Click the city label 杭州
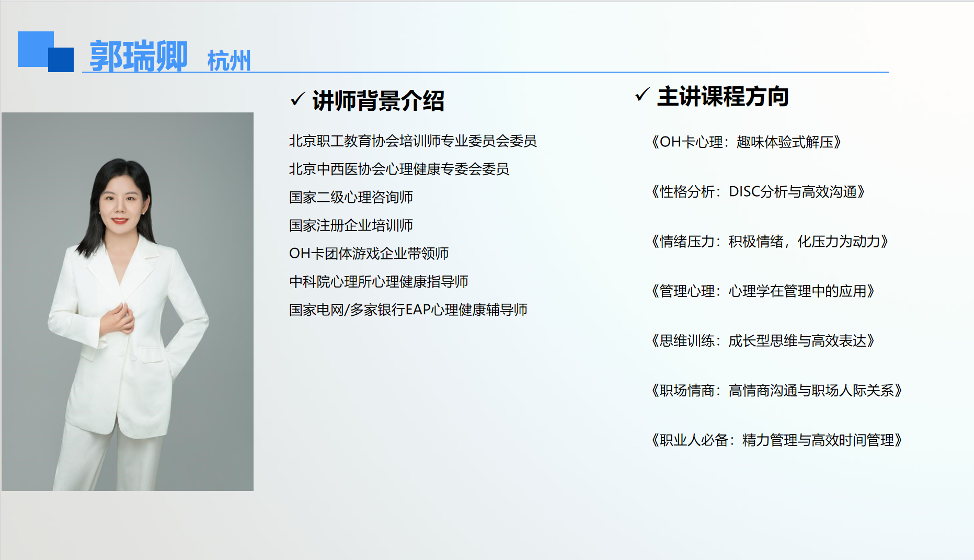This screenshot has height=560, width=974. point(229,61)
